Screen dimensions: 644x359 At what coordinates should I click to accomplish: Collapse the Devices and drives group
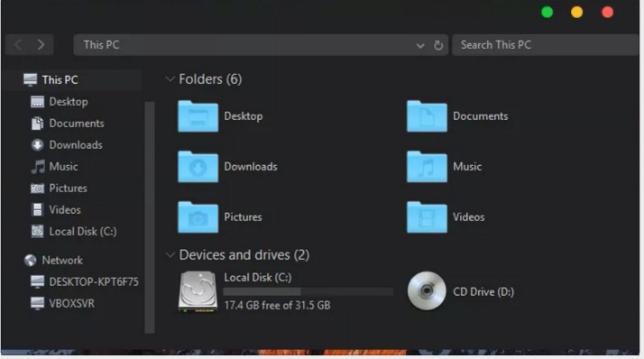pyautogui.click(x=170, y=255)
